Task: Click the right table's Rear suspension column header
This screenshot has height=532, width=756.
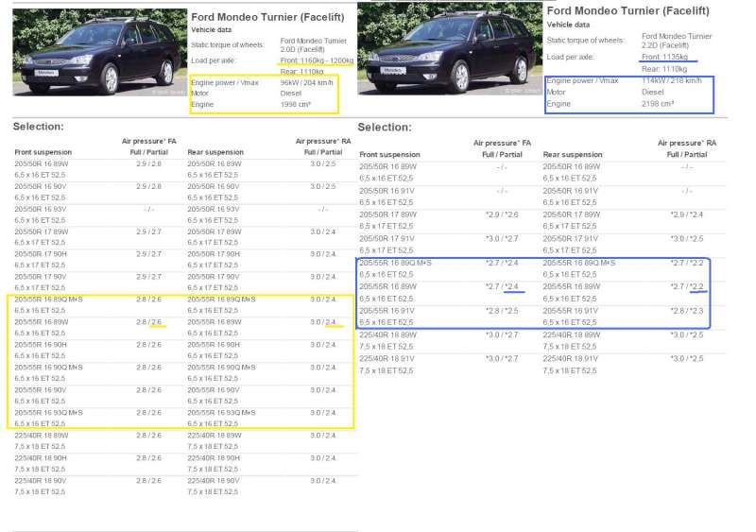Action: (573, 154)
